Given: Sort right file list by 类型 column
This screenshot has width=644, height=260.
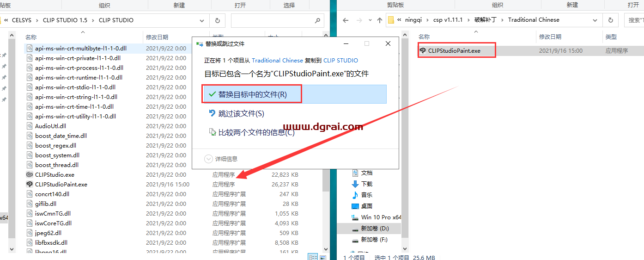Looking at the screenshot, I should [611, 37].
